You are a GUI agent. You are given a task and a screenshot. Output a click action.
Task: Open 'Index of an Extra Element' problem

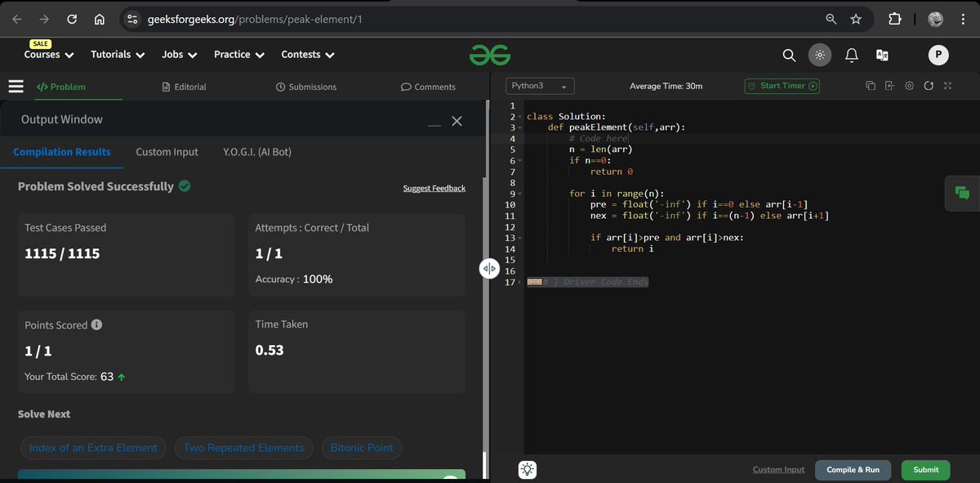click(93, 448)
